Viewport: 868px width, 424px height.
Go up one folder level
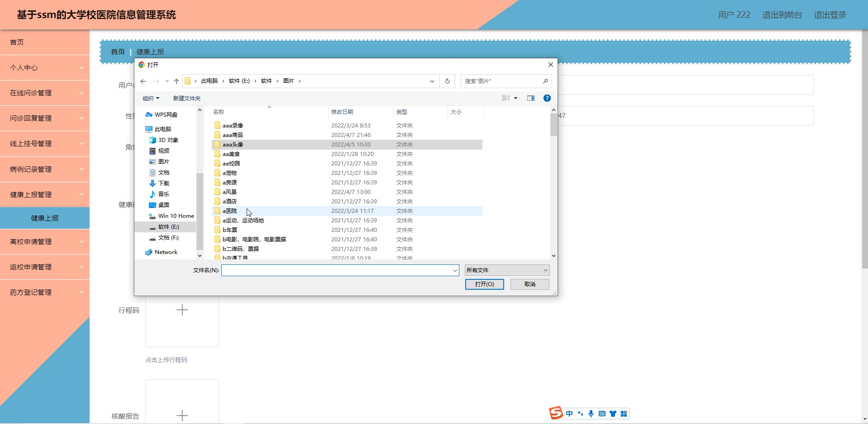[x=176, y=81]
